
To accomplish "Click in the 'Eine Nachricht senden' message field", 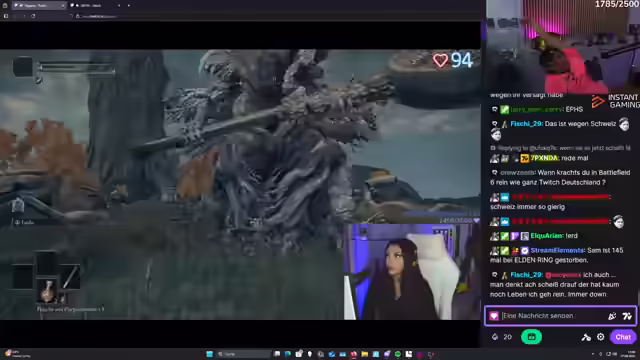I will (553, 316).
